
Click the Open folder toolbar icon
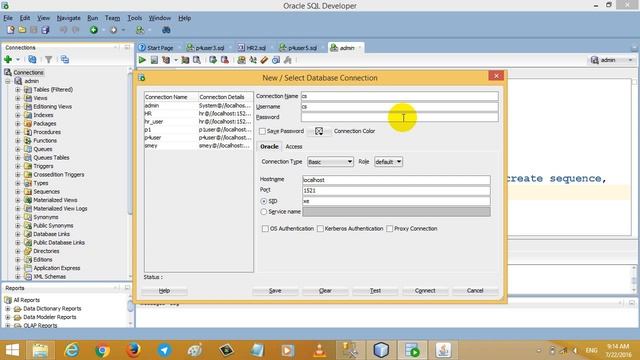pos(22,30)
